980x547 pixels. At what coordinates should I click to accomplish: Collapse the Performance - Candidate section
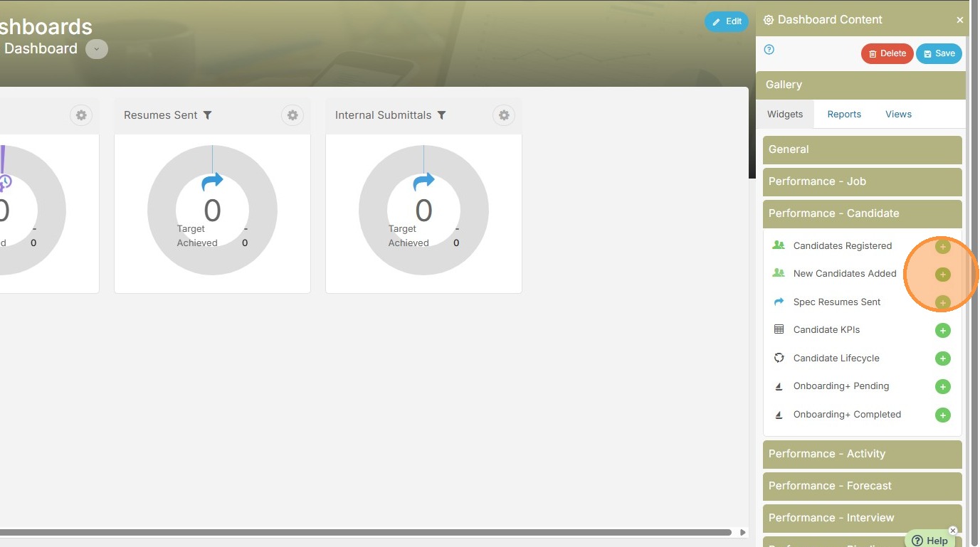click(863, 213)
